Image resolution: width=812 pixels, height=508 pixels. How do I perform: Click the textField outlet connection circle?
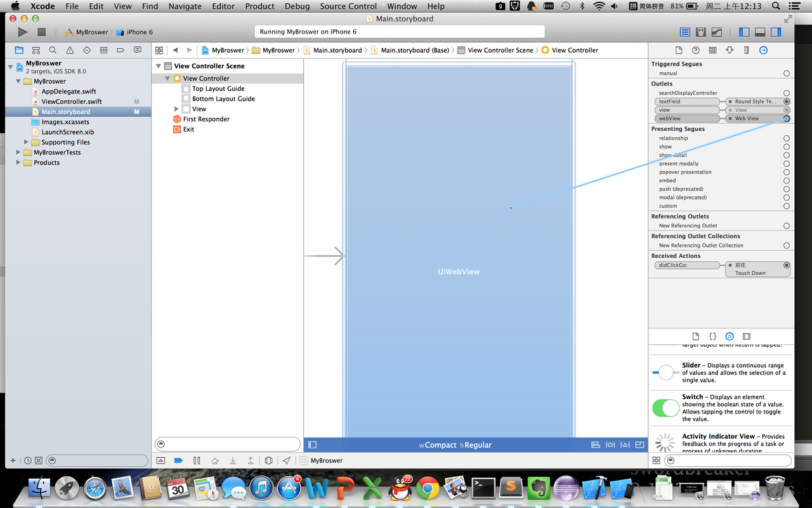[x=787, y=102]
